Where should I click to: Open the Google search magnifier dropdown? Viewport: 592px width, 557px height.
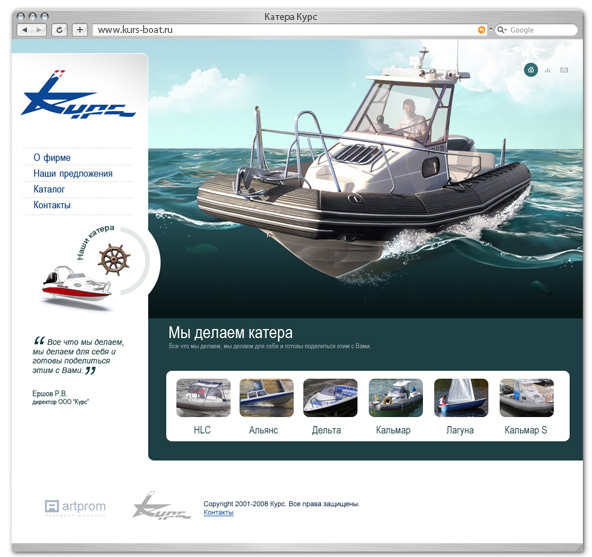point(502,30)
